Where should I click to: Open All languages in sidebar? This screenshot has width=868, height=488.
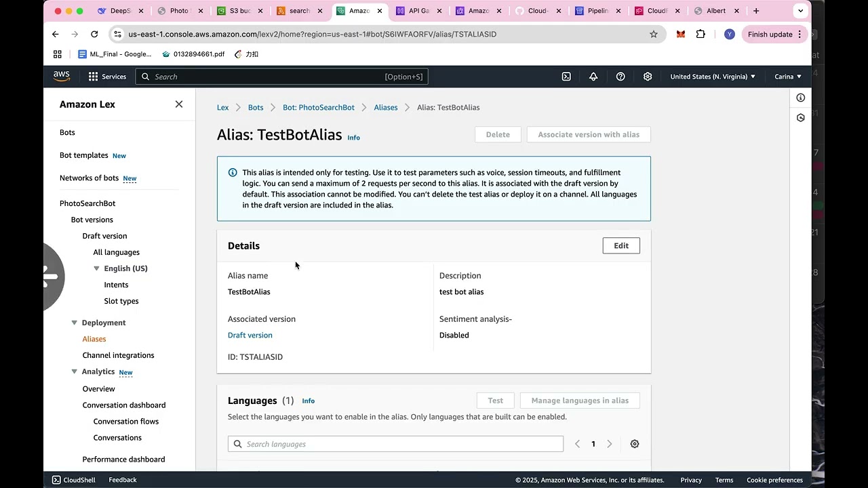(x=117, y=252)
